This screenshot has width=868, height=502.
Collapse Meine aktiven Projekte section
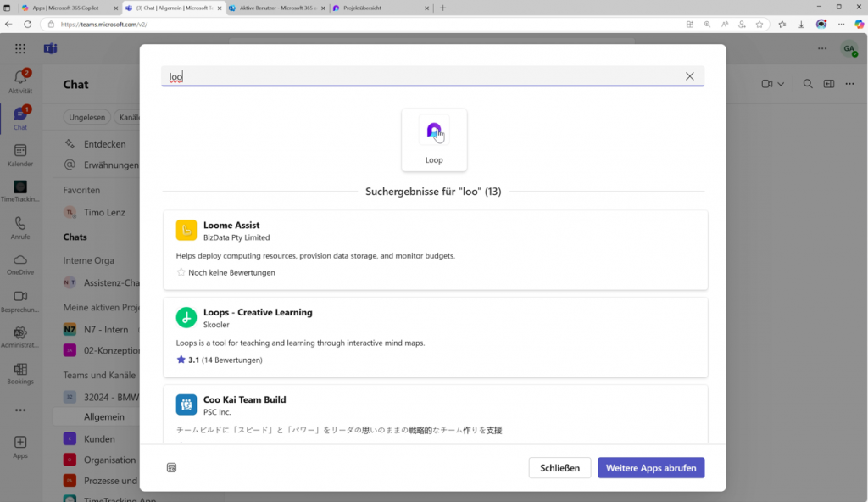[101, 307]
